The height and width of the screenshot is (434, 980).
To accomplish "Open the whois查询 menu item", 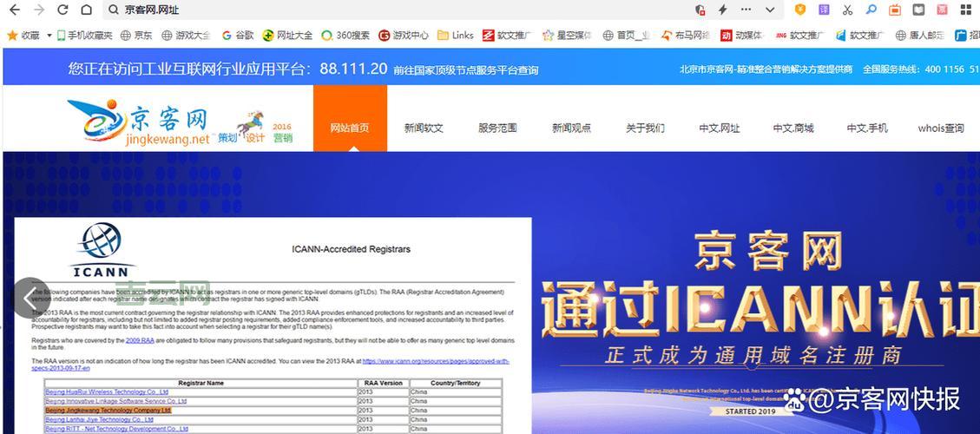I will [941, 128].
